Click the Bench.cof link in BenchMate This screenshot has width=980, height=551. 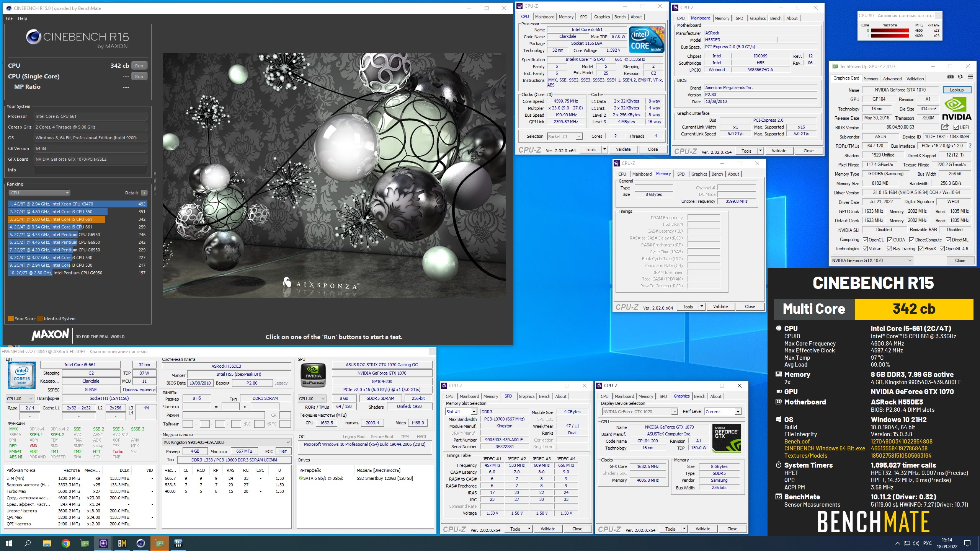(797, 441)
